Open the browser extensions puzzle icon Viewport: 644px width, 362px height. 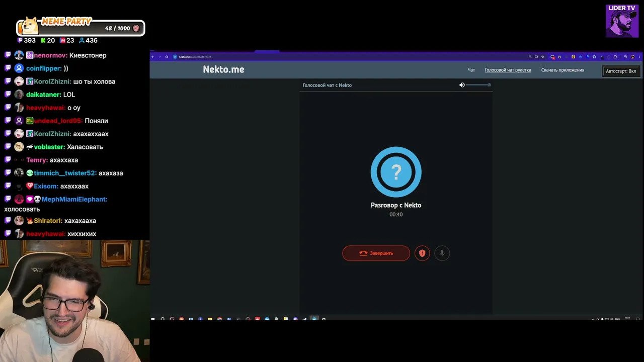(x=615, y=57)
